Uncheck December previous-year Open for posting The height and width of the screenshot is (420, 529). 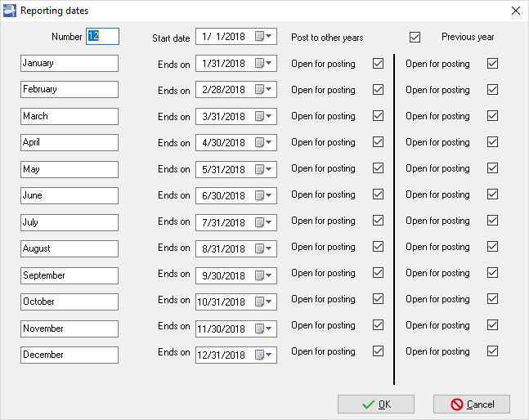pyautogui.click(x=492, y=351)
